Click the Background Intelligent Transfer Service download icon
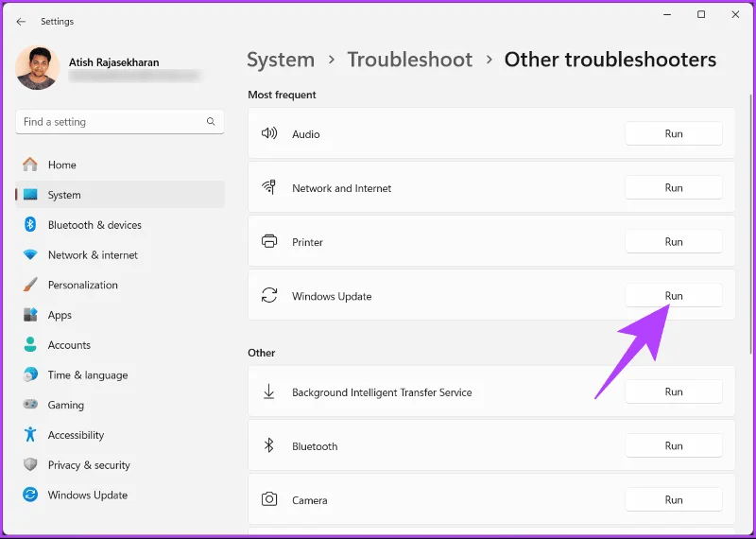Viewport: 756px width, 539px height. point(269,391)
